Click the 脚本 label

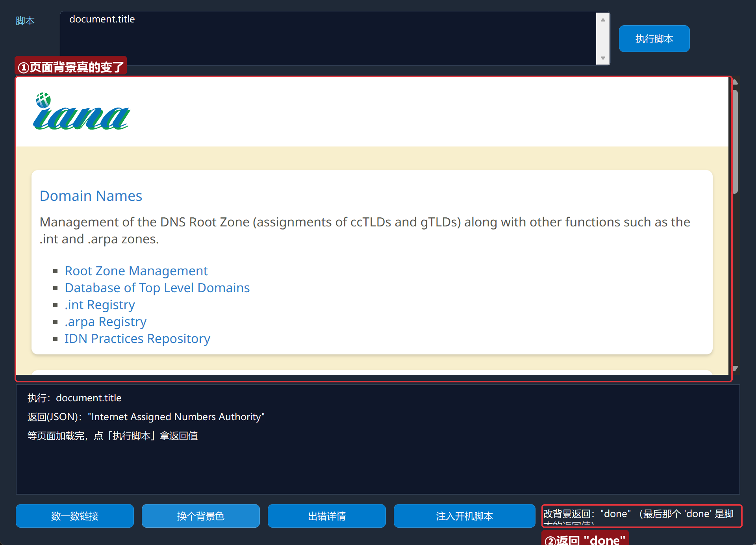(x=25, y=20)
